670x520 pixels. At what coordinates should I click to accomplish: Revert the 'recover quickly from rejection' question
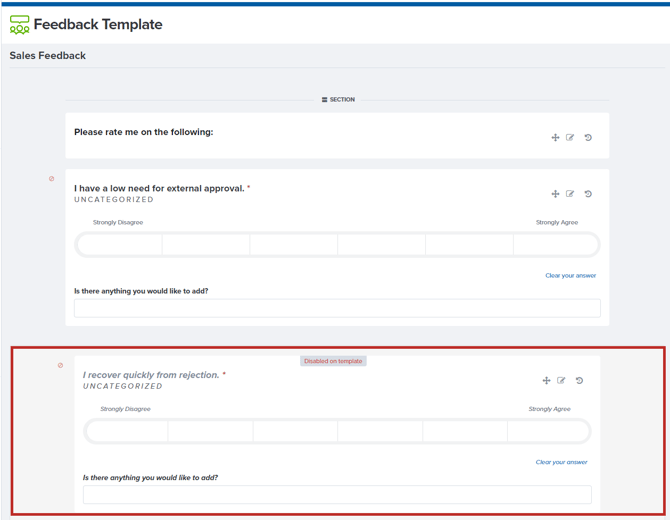click(x=579, y=381)
